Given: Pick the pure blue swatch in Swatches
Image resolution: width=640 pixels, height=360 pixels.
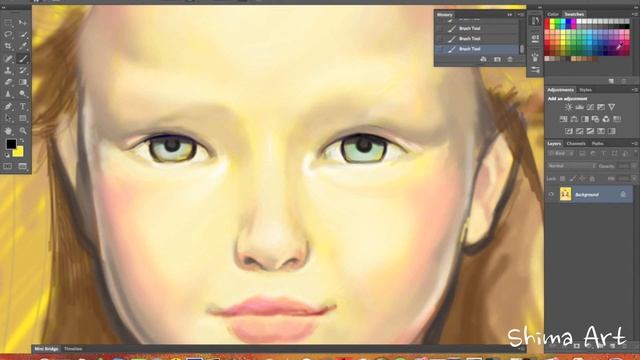Looking at the screenshot, I should pos(568,22).
